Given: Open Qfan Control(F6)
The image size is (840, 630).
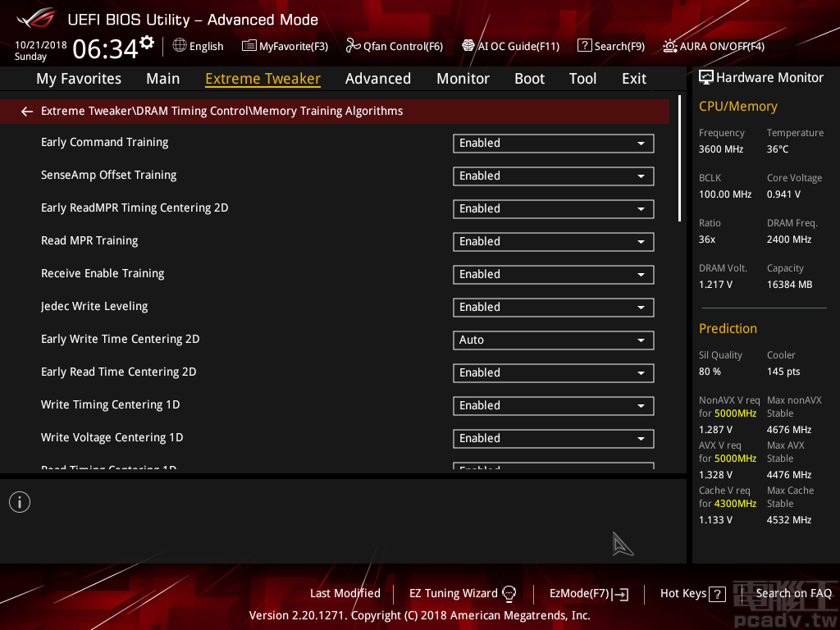Looking at the screenshot, I should tap(395, 46).
